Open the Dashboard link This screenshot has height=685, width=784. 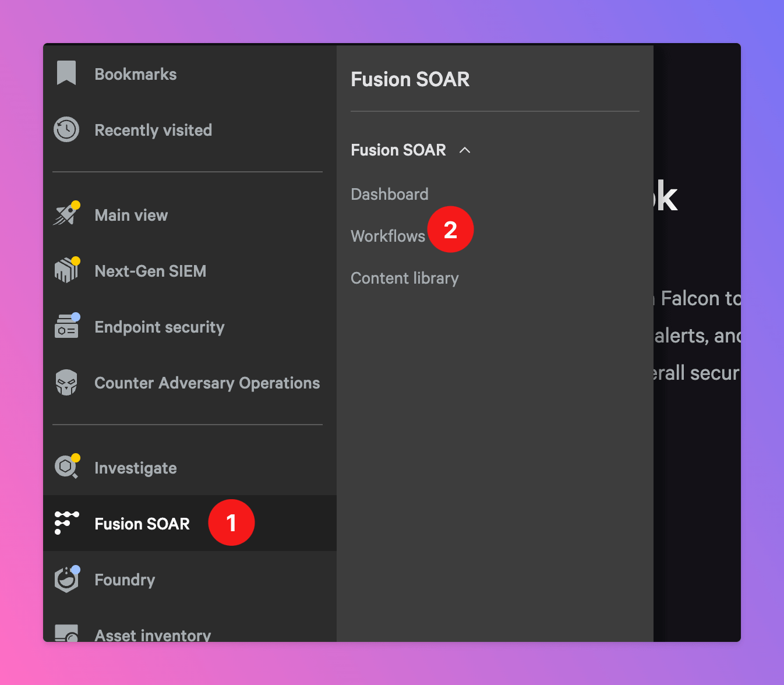pyautogui.click(x=390, y=194)
